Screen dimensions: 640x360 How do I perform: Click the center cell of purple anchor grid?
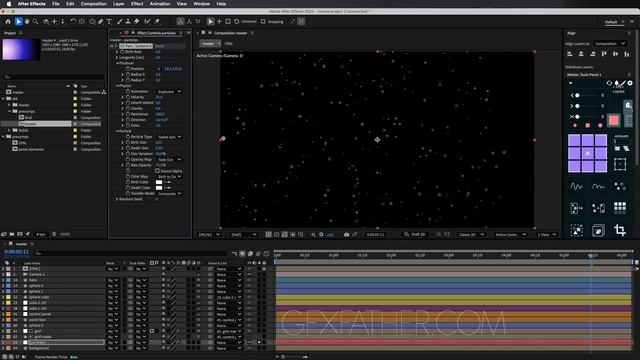pyautogui.click(x=587, y=153)
